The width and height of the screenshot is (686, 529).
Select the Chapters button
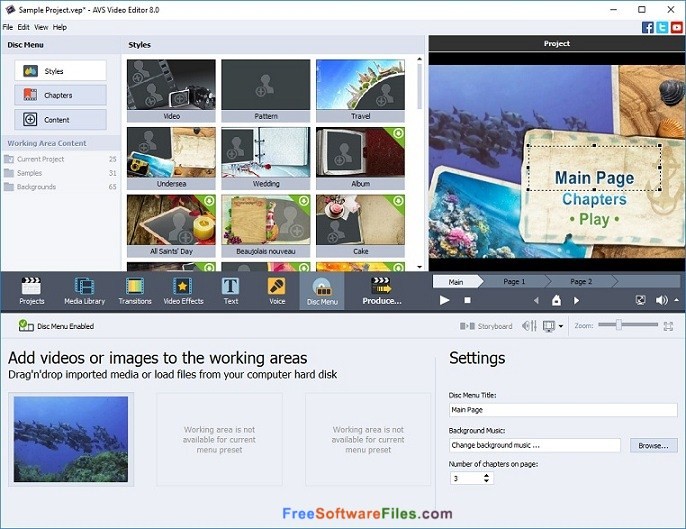pyautogui.click(x=60, y=95)
